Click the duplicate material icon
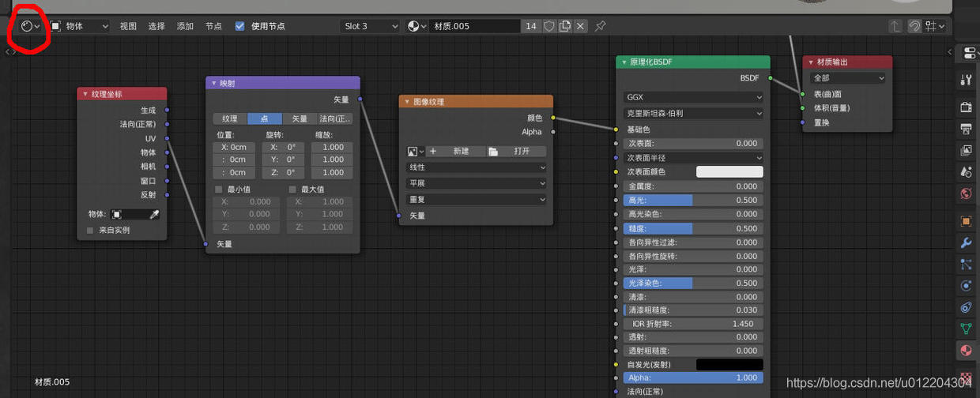This screenshot has width=980, height=398. click(564, 26)
